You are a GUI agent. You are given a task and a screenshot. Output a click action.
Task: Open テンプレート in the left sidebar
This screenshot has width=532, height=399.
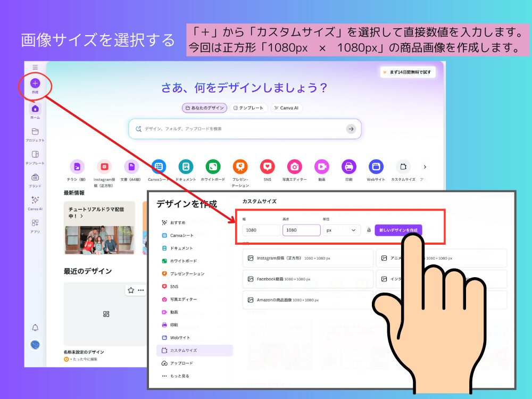[34, 157]
